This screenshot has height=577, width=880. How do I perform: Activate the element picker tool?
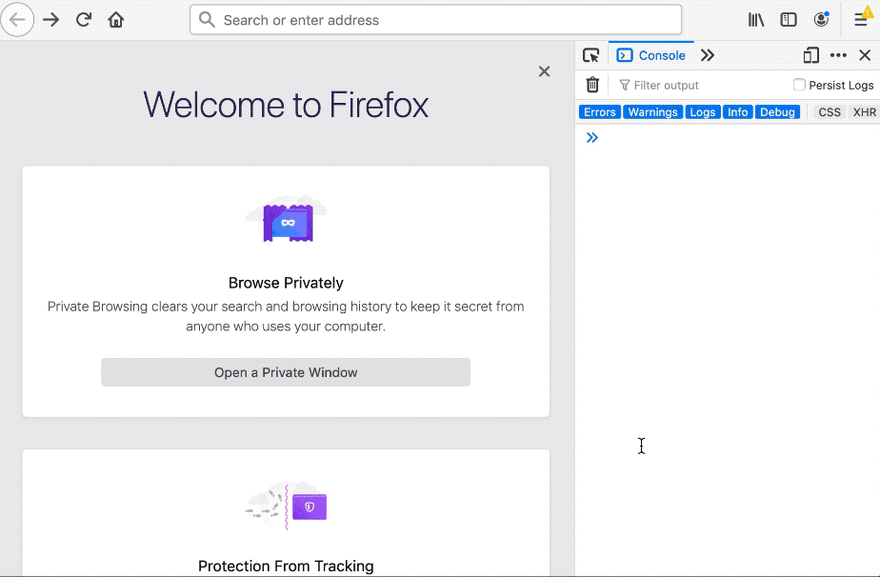tap(591, 56)
